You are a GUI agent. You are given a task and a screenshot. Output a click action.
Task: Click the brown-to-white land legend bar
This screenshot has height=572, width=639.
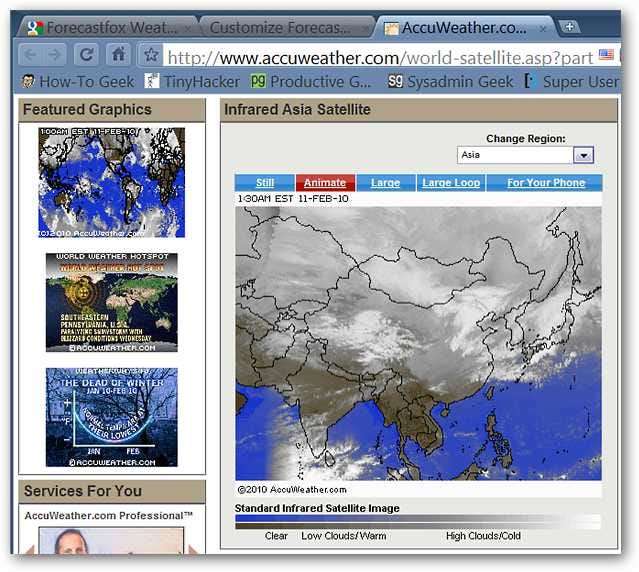[x=418, y=526]
